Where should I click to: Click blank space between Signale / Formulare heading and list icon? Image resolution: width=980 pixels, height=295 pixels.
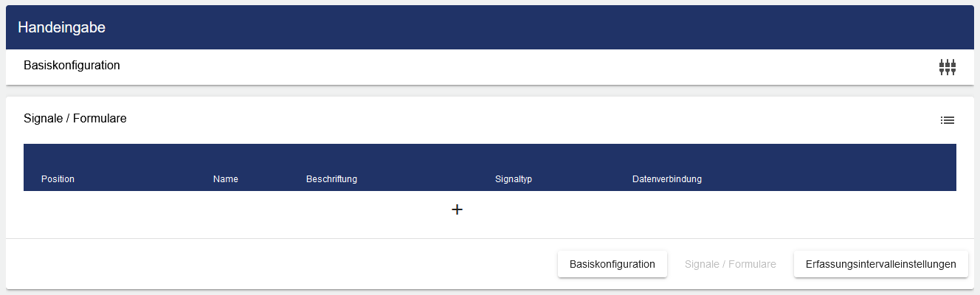[517, 119]
